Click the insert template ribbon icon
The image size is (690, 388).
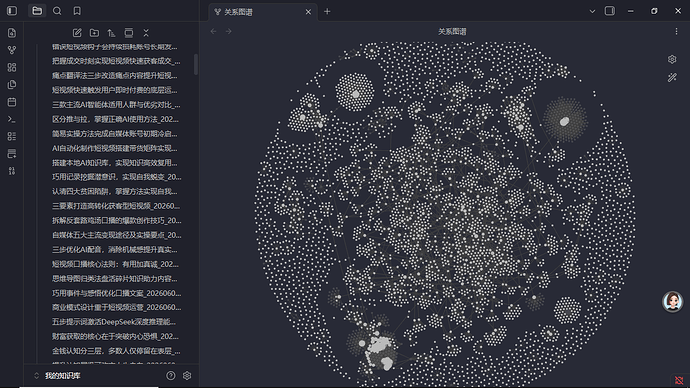12,84
